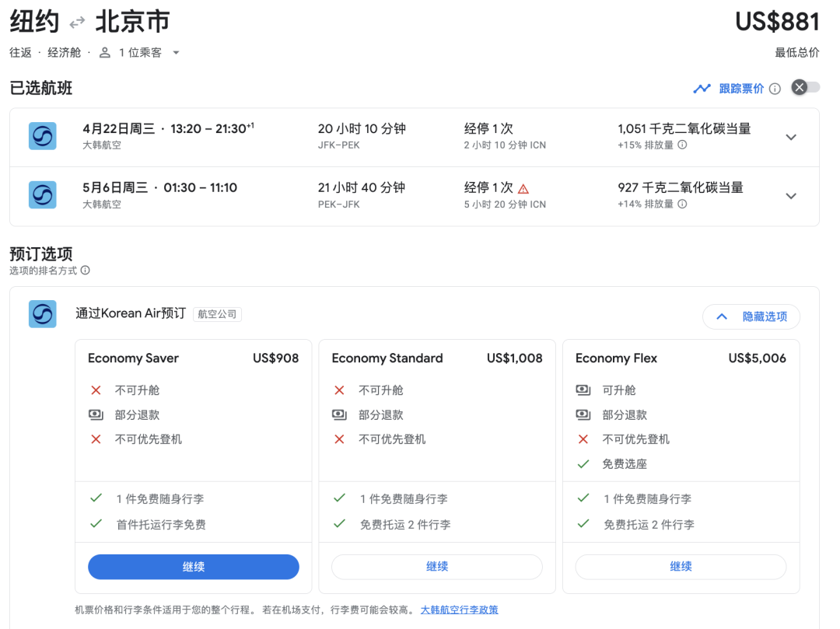Continue with Economy Saver fare
840x629 pixels.
tap(193, 567)
